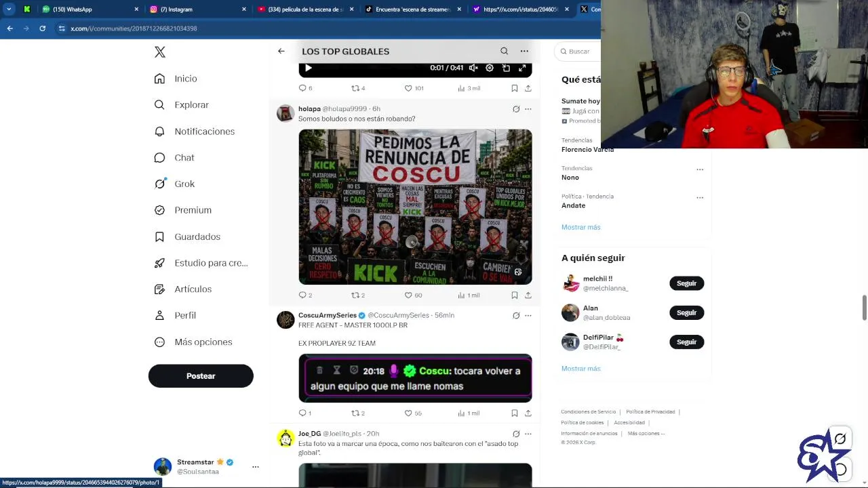Viewport: 868px width, 488px height.
Task: Switch to Instagram browser tab
Action: pos(198,9)
